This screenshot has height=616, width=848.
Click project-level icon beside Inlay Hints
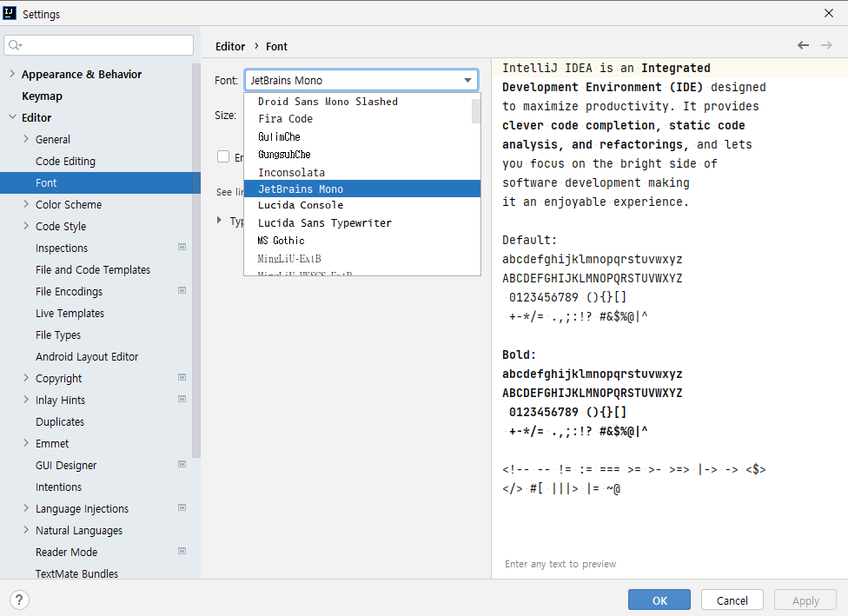182,399
